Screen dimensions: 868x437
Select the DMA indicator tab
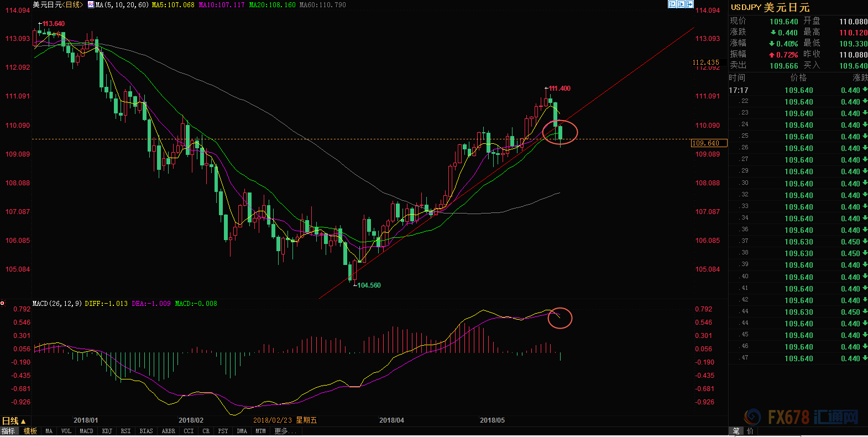(242, 431)
